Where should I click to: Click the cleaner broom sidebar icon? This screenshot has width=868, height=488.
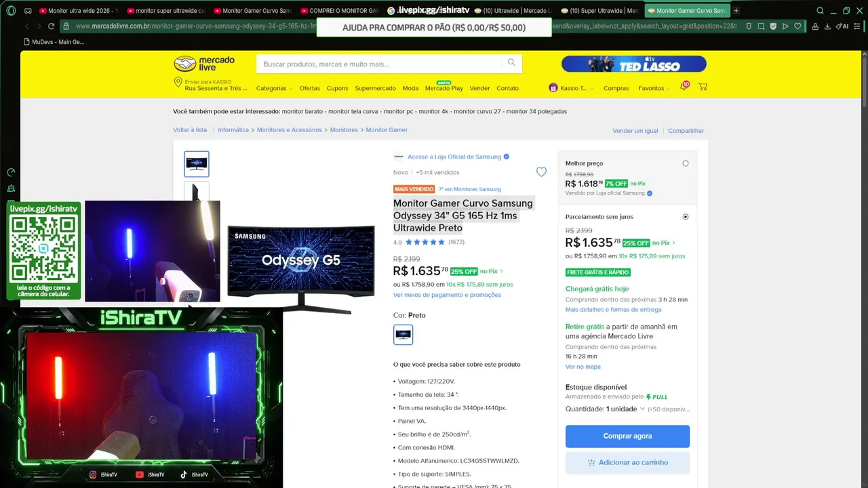pos(11,188)
